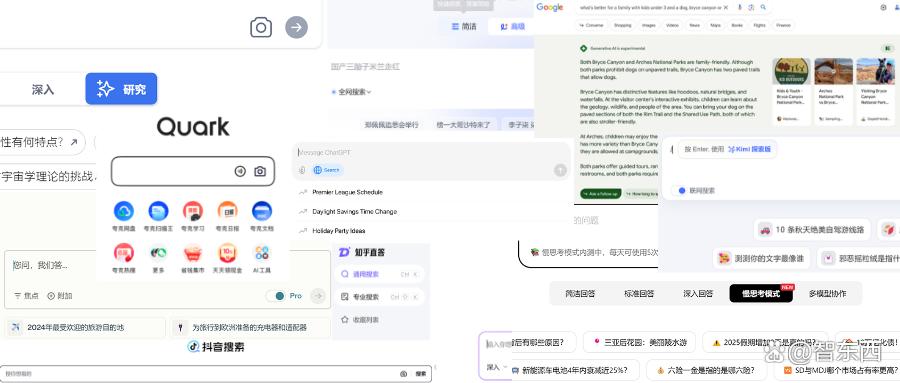Switch to the 高级 tab
This screenshot has width=900, height=383.
click(513, 26)
